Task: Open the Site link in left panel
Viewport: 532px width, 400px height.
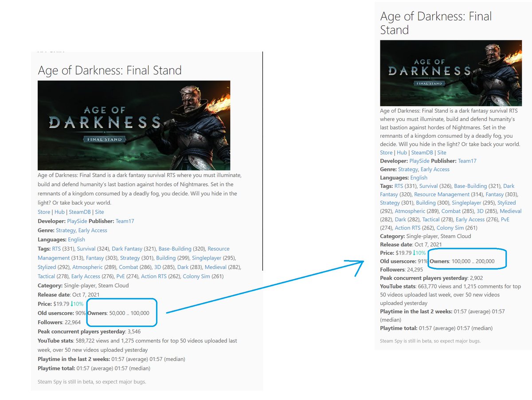Action: click(x=99, y=212)
